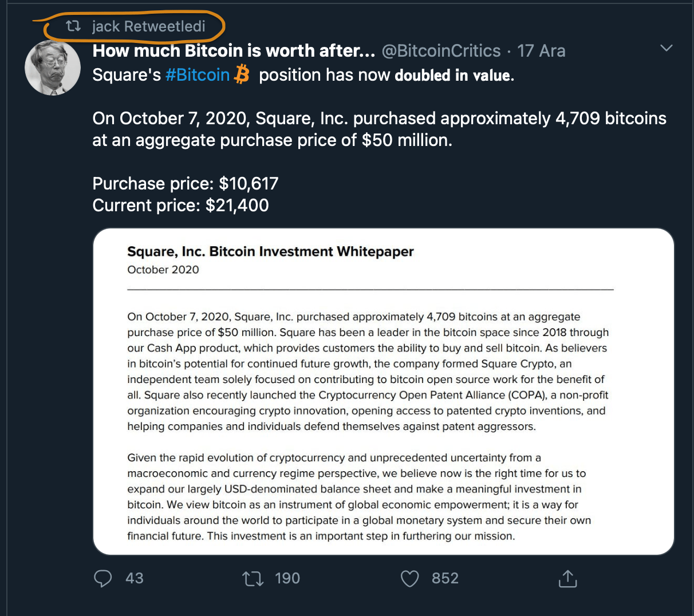
Task: Click the share upload arrow icon
Action: tap(567, 578)
